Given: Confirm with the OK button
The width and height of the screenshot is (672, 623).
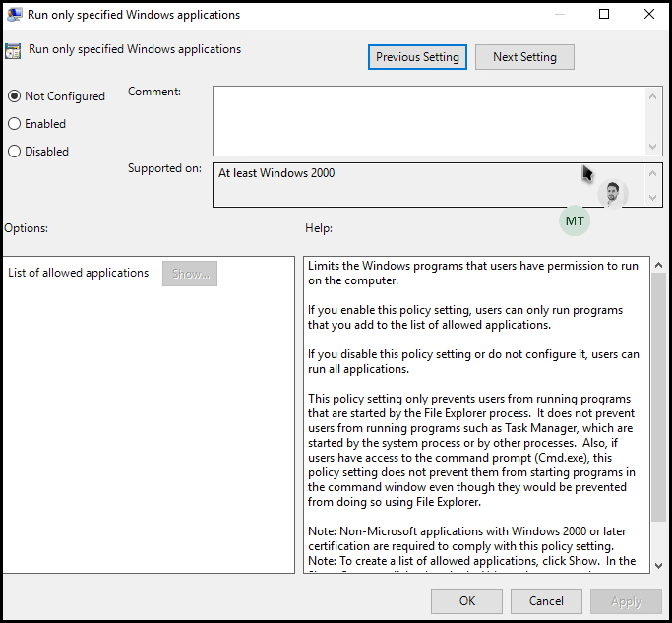Looking at the screenshot, I should (466, 601).
